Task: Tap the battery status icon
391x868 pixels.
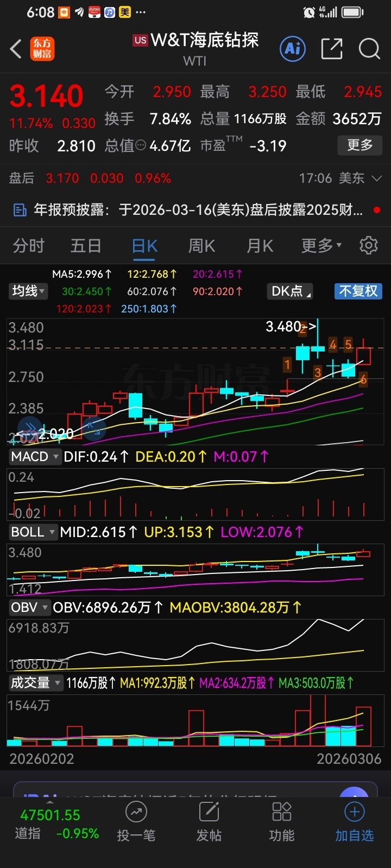Action: [353, 12]
